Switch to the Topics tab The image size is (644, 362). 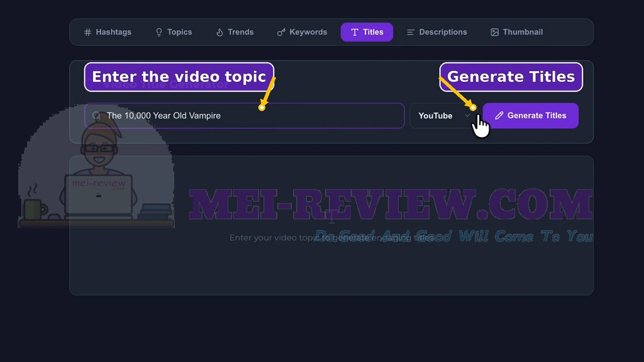[174, 32]
